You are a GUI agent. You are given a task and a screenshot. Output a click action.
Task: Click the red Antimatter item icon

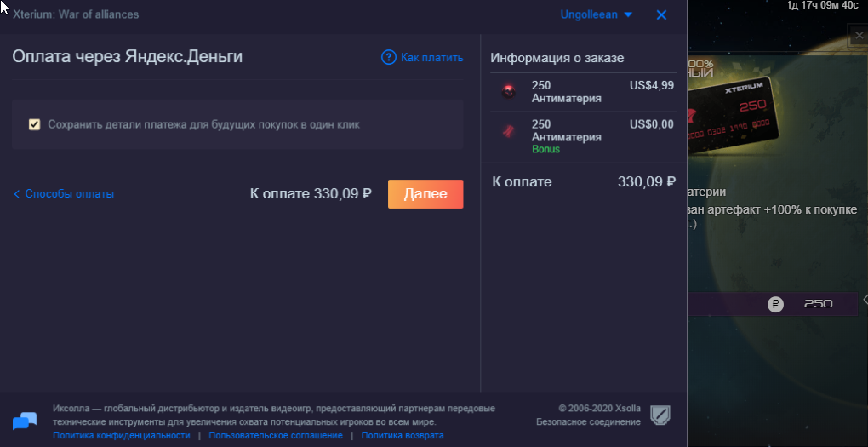tap(509, 91)
